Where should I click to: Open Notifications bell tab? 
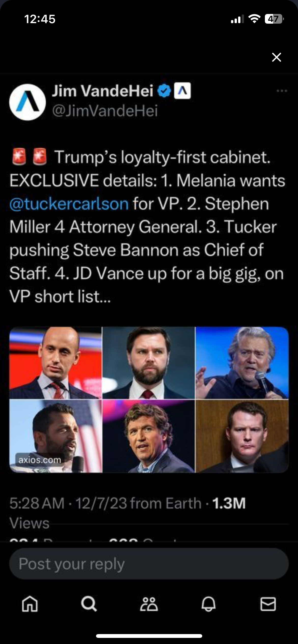click(209, 604)
